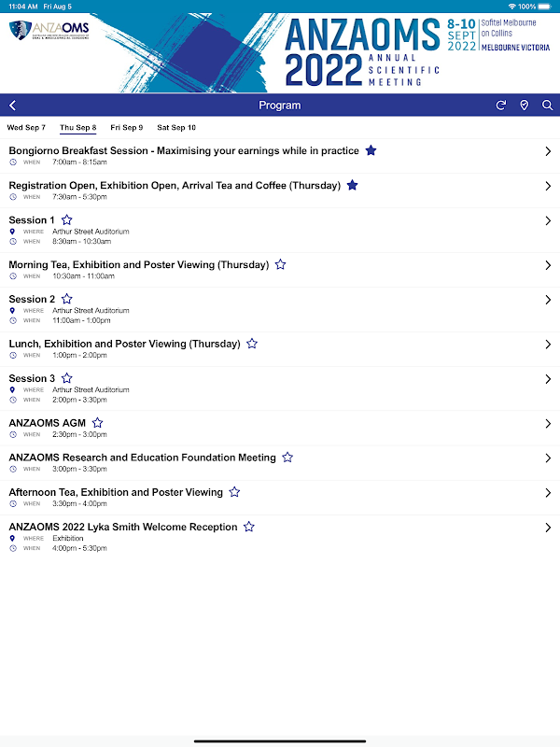The width and height of the screenshot is (560, 747).
Task: Open the Session 3 title
Action: click(32, 378)
